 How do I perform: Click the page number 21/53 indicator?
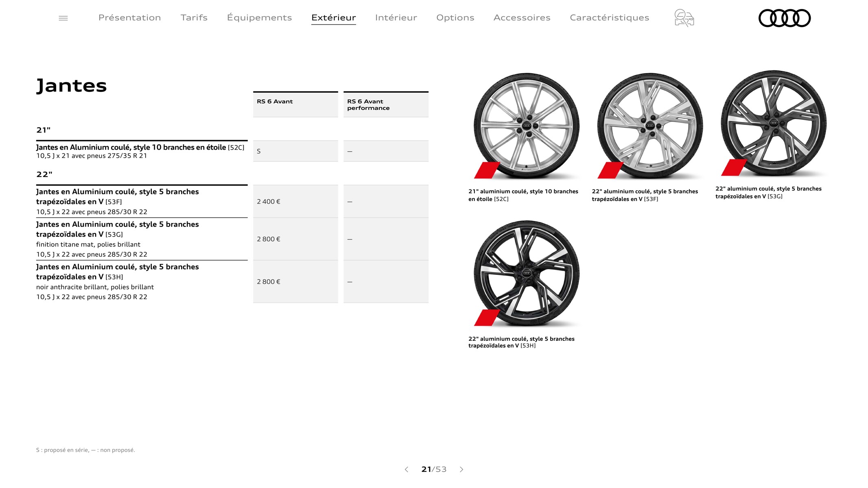pos(434,469)
